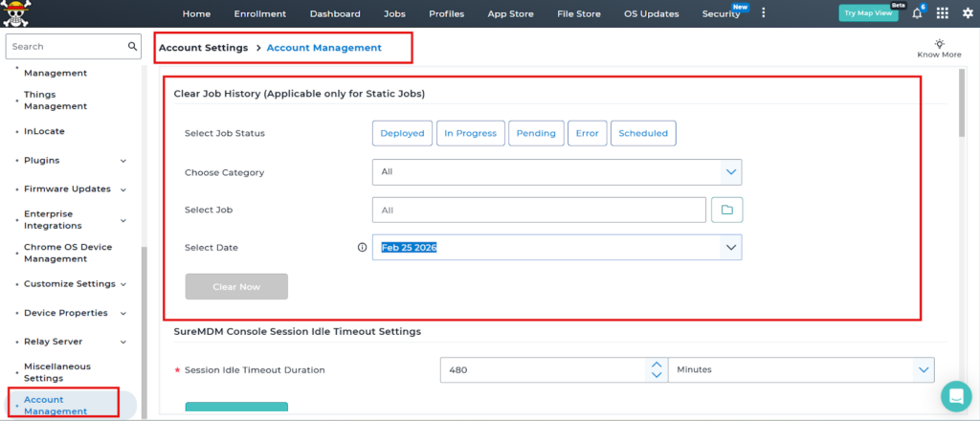Screen dimensions: 980x421
Task: Increase the session idle timeout value
Action: coord(656,364)
